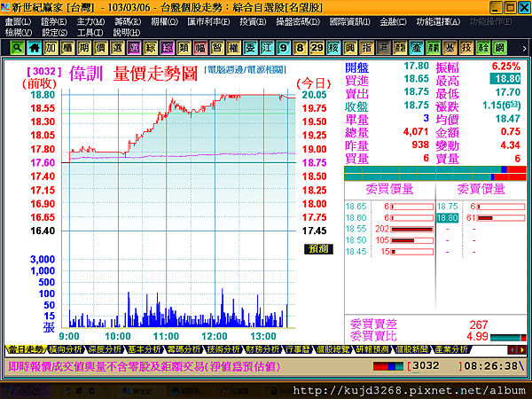The width and height of the screenshot is (532, 399).
Task: Open the 國際資訊(I) menu
Action: point(350,21)
